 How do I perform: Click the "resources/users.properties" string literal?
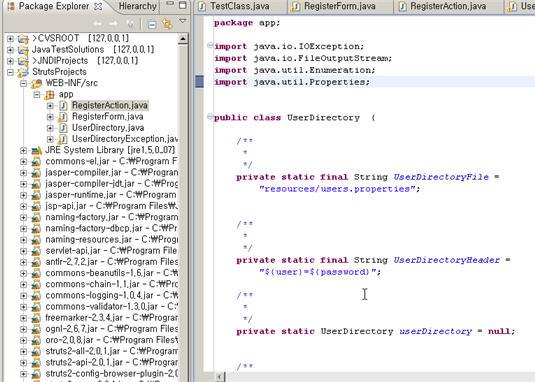pyautogui.click(x=337, y=189)
